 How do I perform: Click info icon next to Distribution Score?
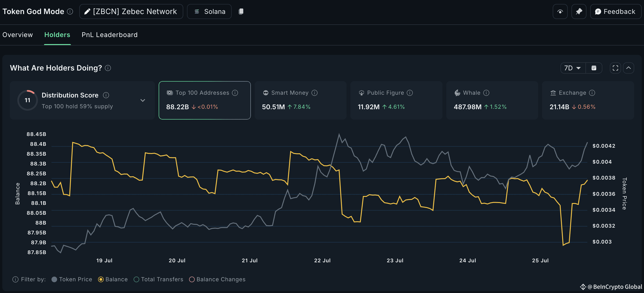106,95
